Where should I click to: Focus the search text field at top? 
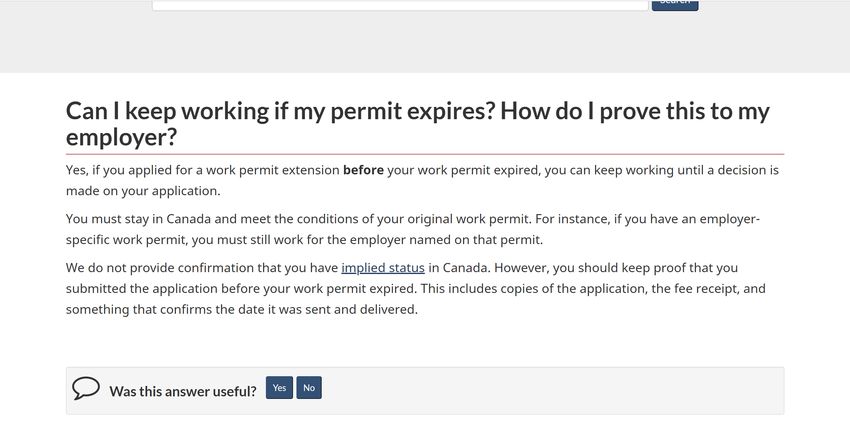coord(400,4)
